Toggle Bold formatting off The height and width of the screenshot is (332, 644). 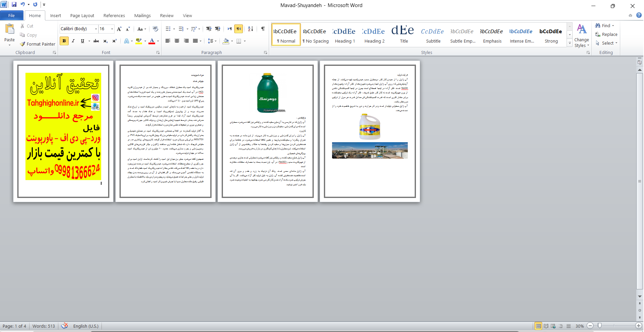(64, 41)
